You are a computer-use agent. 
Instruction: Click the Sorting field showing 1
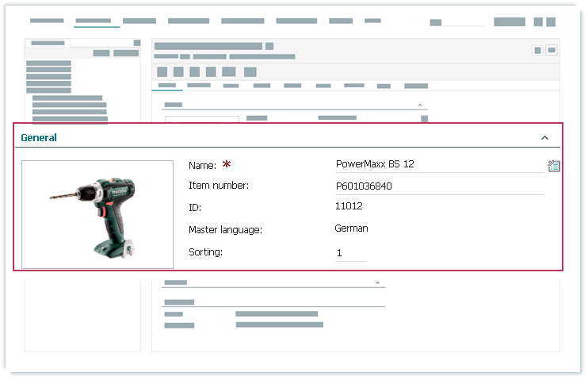tap(350, 253)
